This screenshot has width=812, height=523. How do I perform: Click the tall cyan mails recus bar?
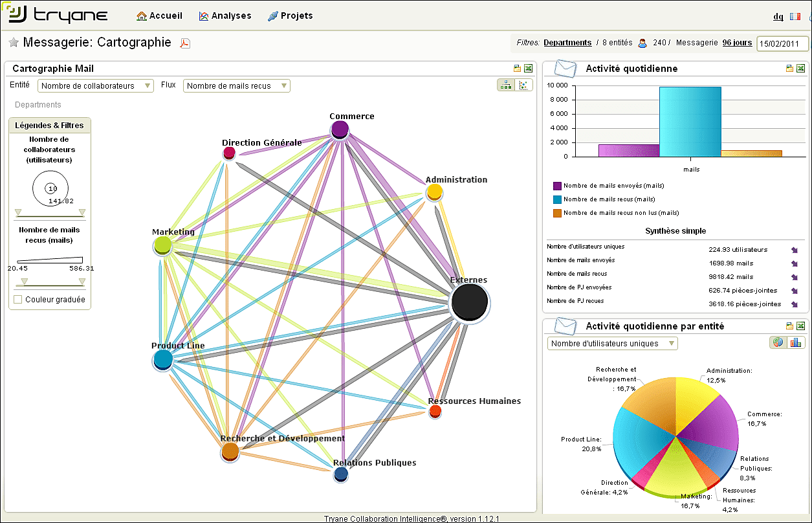click(x=690, y=122)
